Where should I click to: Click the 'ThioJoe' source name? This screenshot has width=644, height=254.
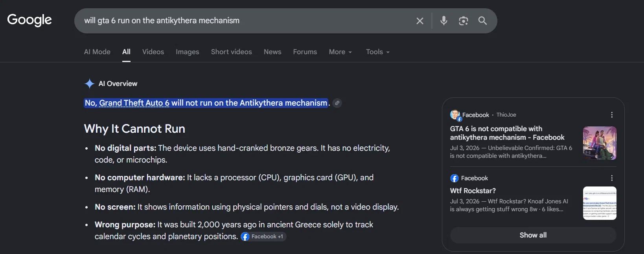point(506,115)
